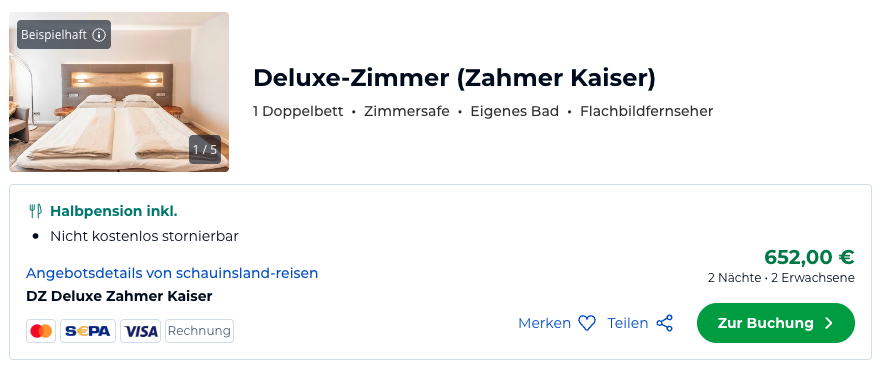Click the fork and knife Halbpension icon
Screen dimensions: 884x368
point(36,211)
